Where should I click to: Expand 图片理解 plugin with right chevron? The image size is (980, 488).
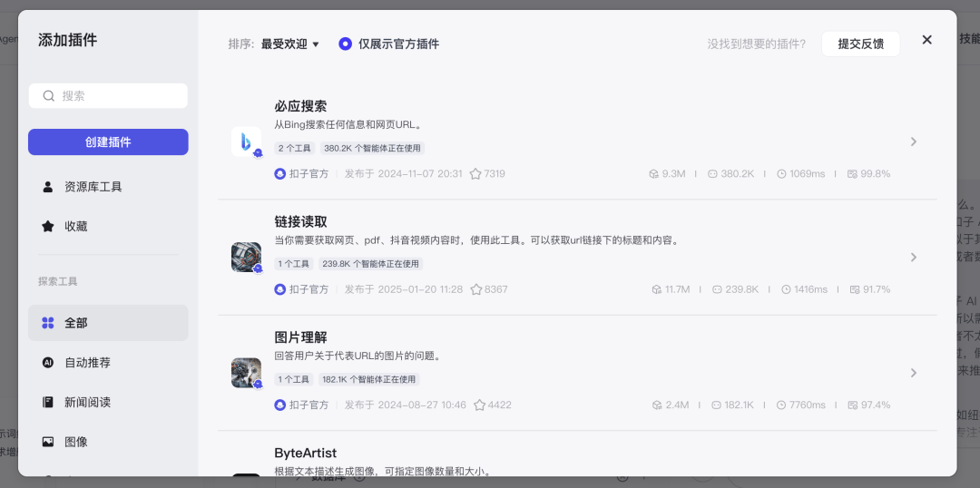point(914,373)
